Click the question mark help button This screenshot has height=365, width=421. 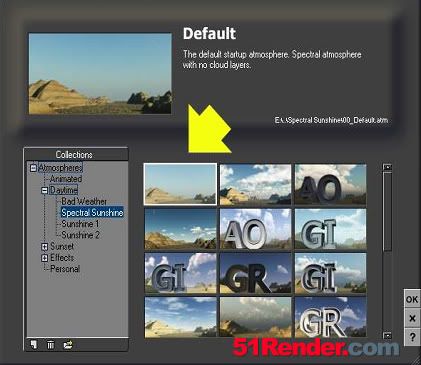coord(412,337)
